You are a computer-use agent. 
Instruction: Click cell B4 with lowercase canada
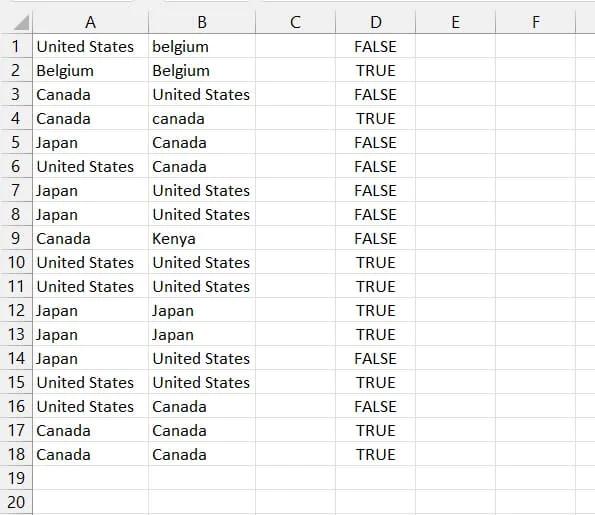click(202, 118)
